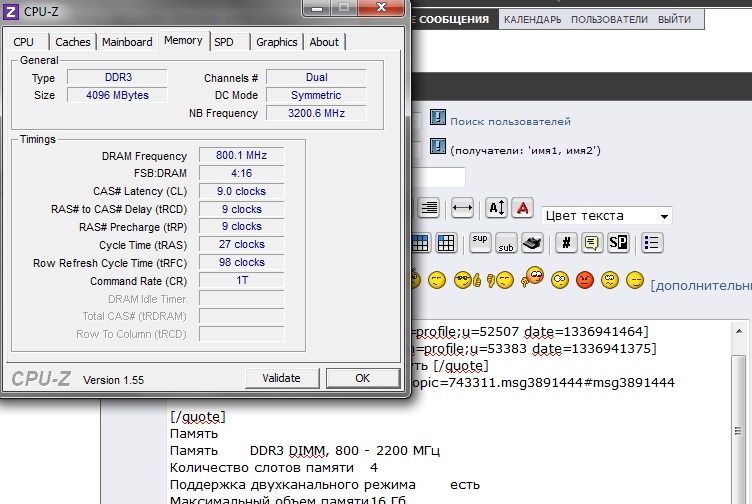Click the CPU-Z purple Z title icon
The height and width of the screenshot is (504, 752).
pyautogui.click(x=11, y=12)
